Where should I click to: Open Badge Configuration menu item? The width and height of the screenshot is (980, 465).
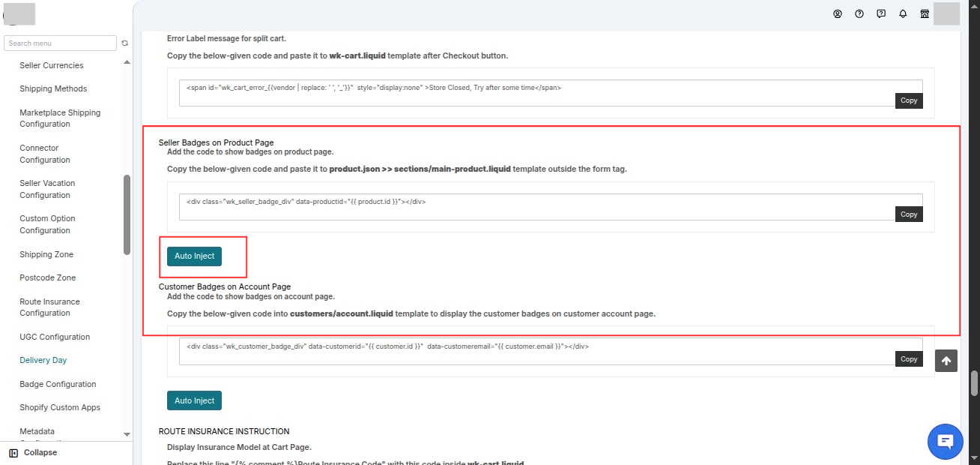coord(58,384)
